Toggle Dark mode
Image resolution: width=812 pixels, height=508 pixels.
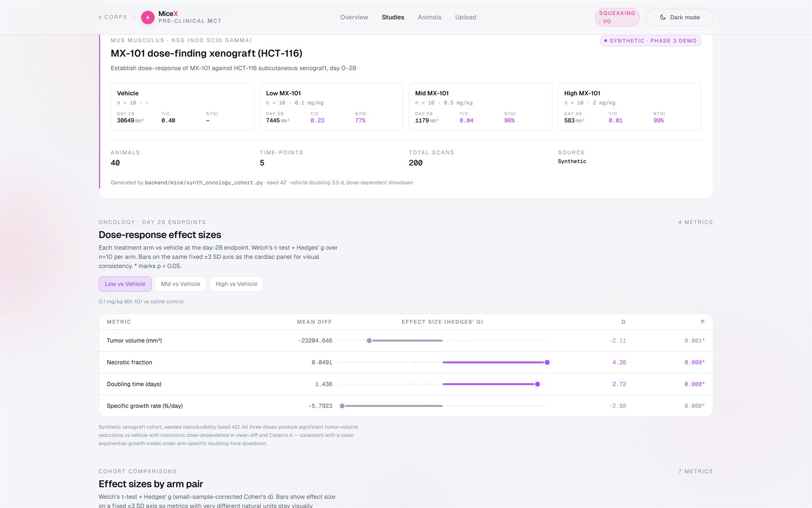679,17
